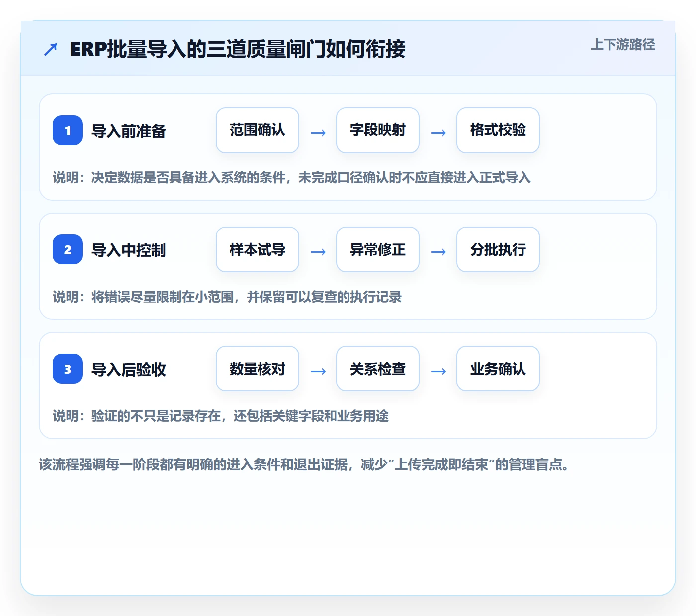Click the arrow between 关系检查 and 业务确认
The height and width of the screenshot is (616, 696).
tap(438, 371)
